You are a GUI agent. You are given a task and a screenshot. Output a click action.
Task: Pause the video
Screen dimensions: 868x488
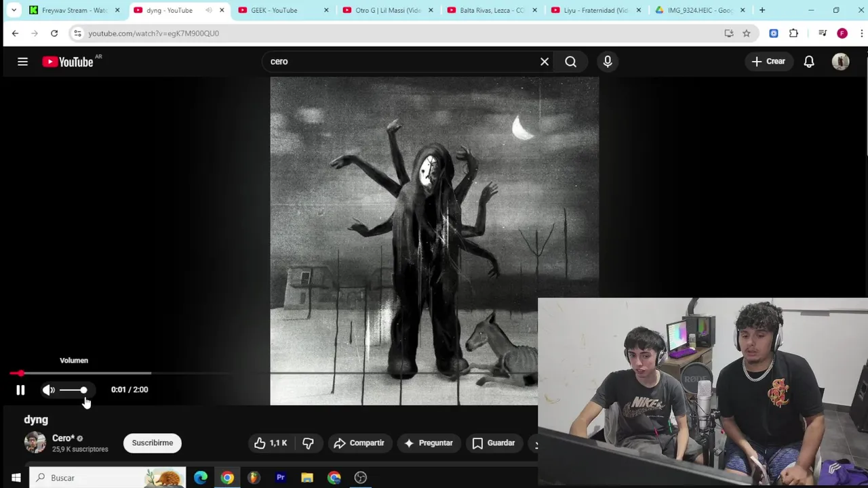click(20, 390)
